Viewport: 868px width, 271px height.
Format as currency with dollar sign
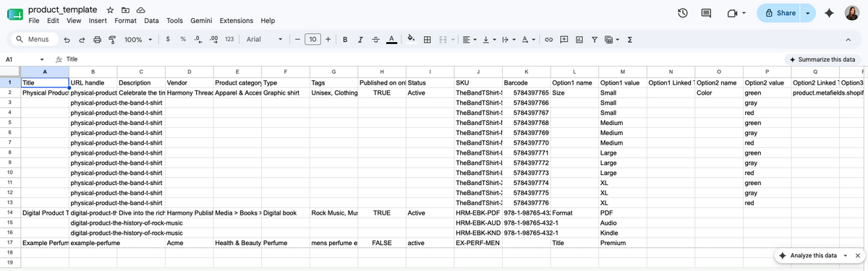(x=168, y=40)
